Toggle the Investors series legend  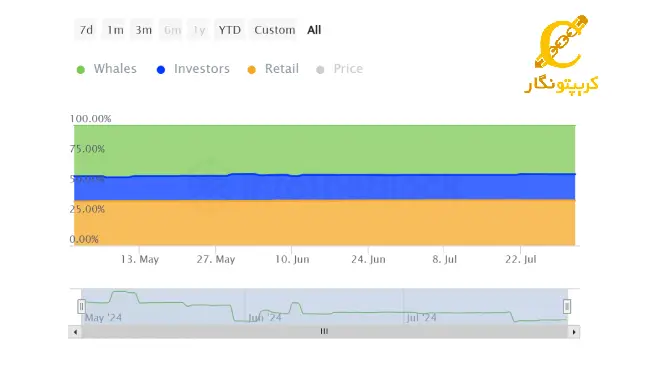[193, 69]
